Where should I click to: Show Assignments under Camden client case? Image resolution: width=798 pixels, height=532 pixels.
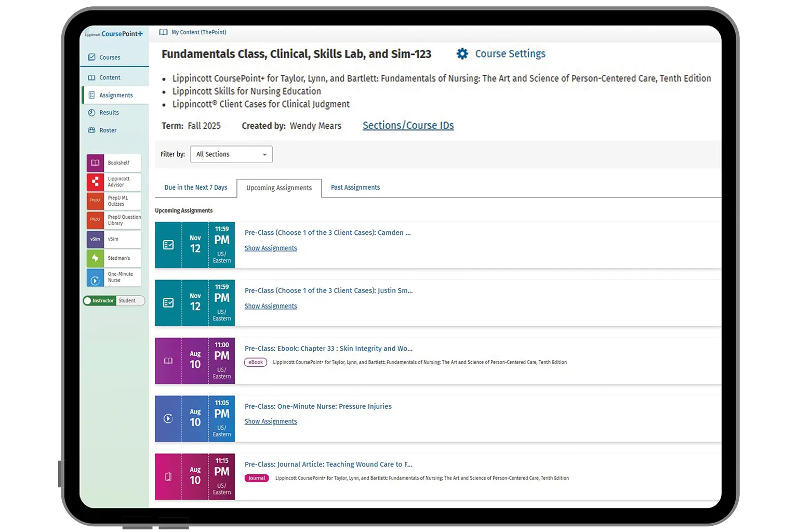click(x=271, y=248)
